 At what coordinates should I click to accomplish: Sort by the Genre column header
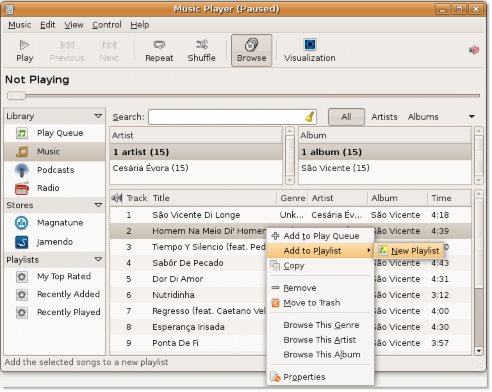point(293,198)
